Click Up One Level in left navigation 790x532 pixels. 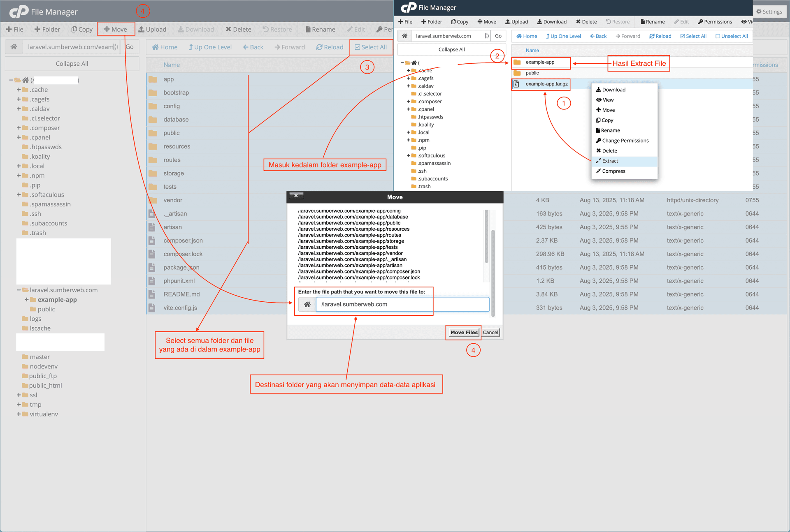[210, 47]
